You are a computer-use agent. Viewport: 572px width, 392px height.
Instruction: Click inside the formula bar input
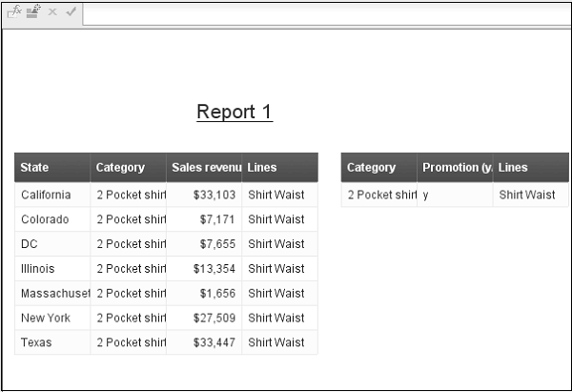click(324, 13)
